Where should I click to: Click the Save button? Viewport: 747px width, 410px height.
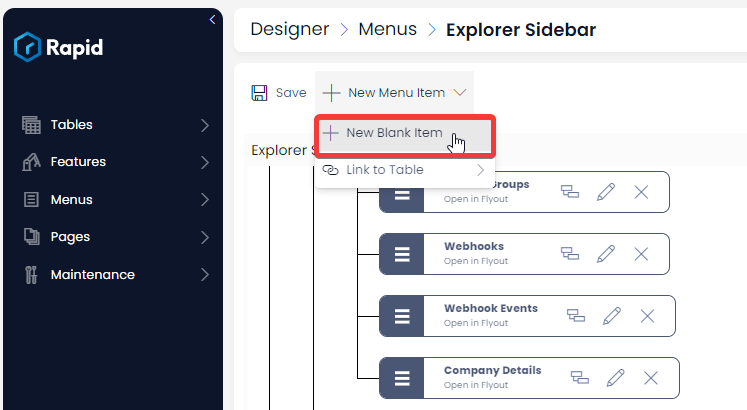point(279,92)
